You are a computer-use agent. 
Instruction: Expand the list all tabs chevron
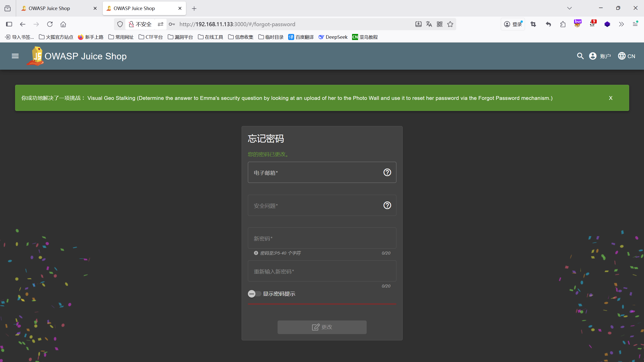[570, 8]
